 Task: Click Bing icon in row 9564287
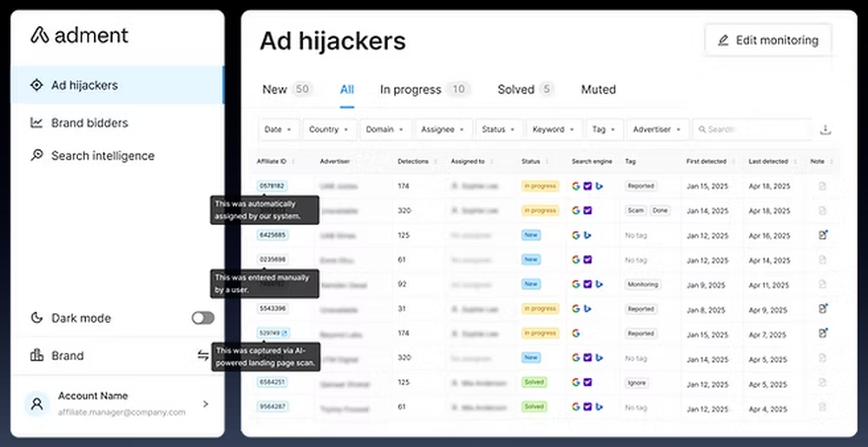(600, 406)
